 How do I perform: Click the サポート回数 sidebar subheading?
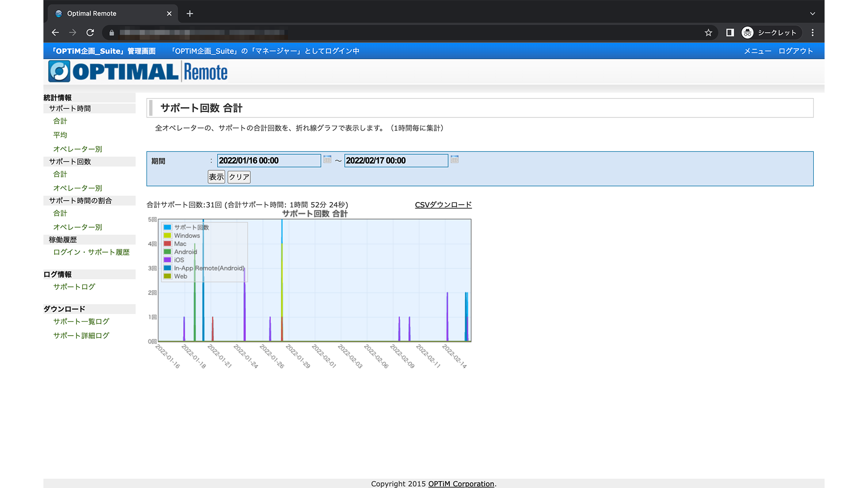click(x=70, y=162)
